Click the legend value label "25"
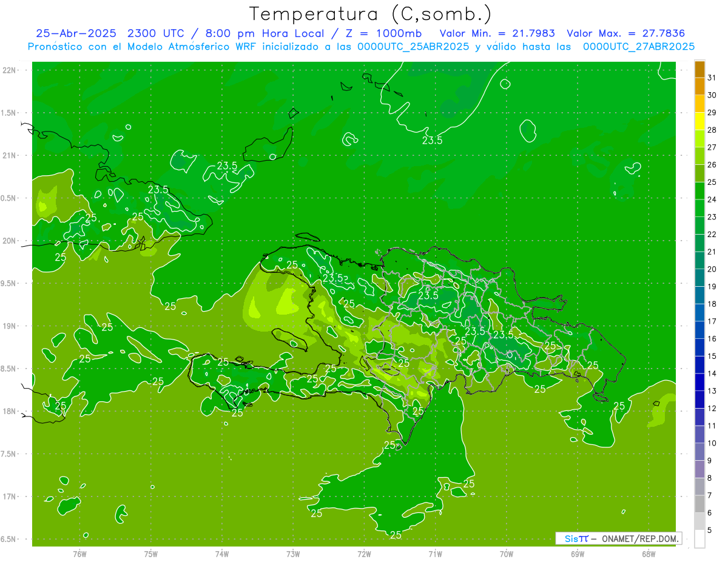The height and width of the screenshot is (562, 728). 712,182
